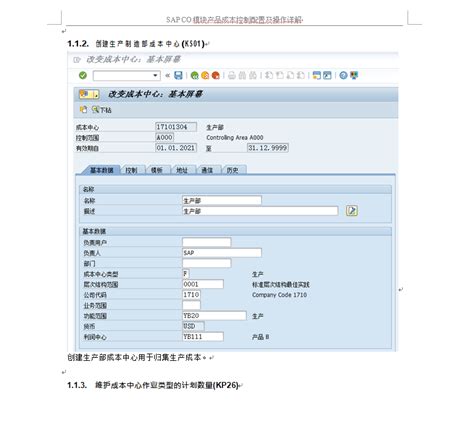Click the Find binoculars icon
Image resolution: width=474 pixels, height=426 pixels.
pyautogui.click(x=242, y=75)
